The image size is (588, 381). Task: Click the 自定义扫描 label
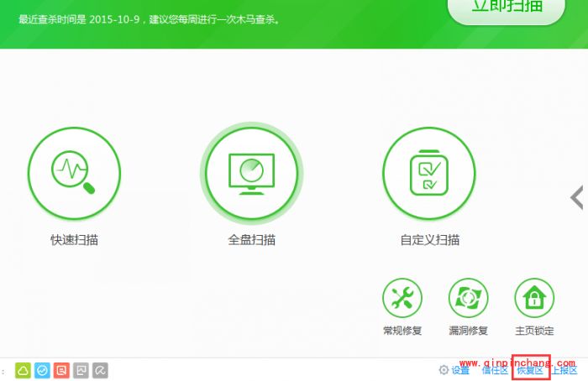pos(430,240)
